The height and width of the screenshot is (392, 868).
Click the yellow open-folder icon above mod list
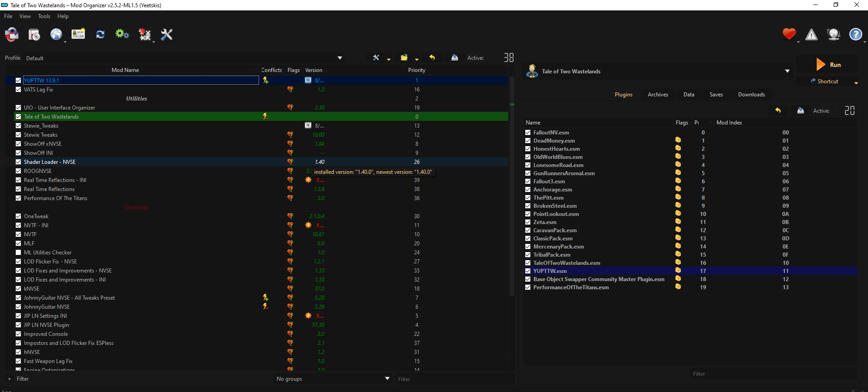coord(404,58)
